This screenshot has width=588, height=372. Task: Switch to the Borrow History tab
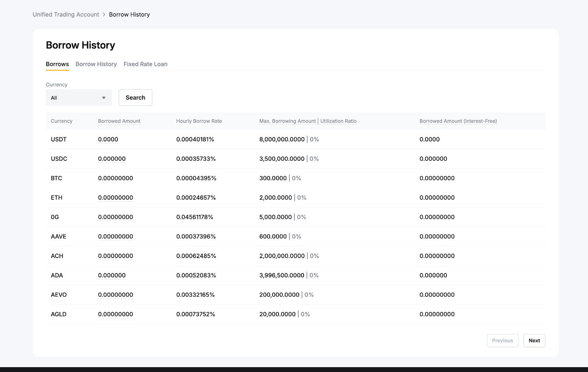96,64
